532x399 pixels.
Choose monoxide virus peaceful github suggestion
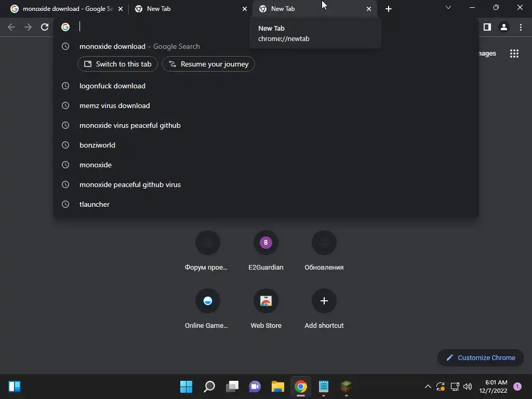coord(266,125)
